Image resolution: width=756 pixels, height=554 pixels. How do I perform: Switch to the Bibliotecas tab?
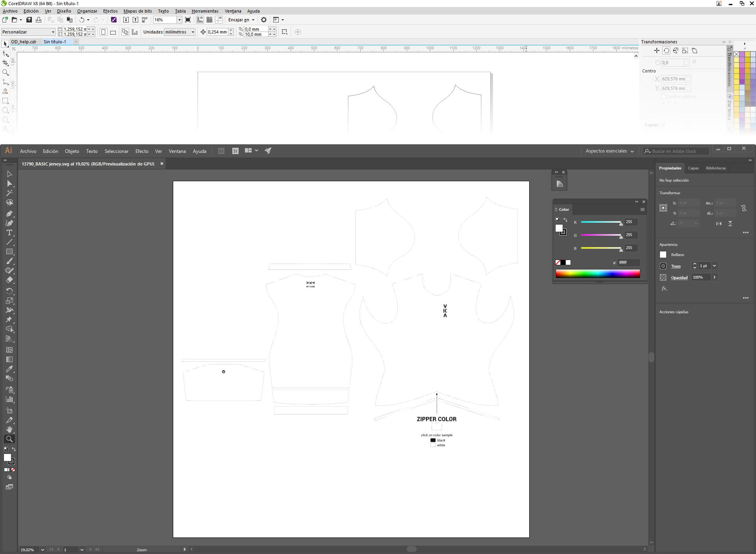(716, 168)
